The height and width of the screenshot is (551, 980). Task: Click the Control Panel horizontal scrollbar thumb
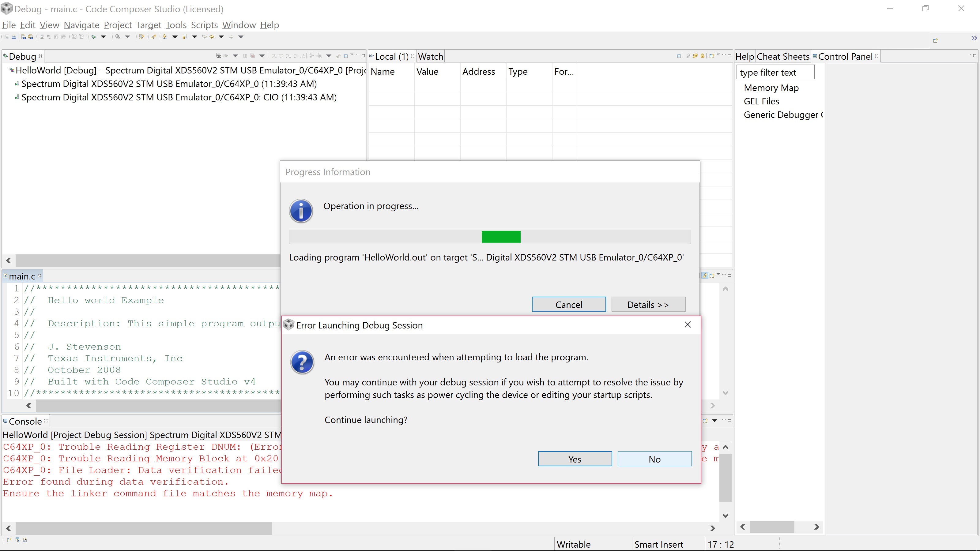point(771,527)
